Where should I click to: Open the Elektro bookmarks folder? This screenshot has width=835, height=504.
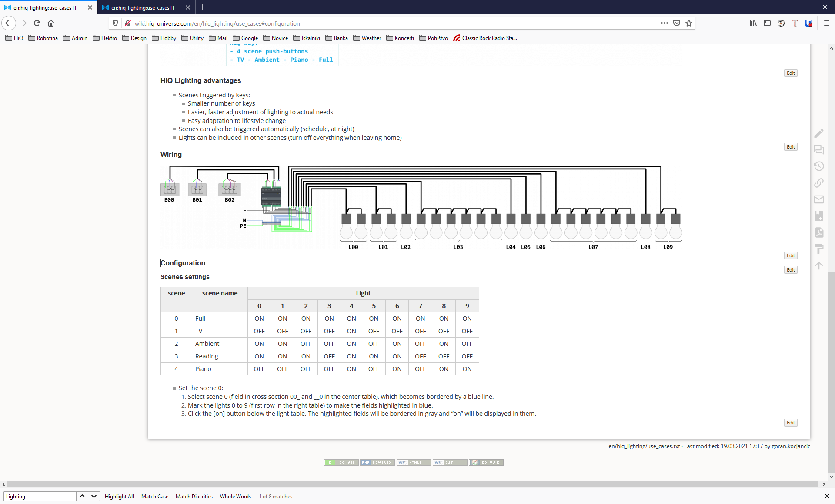(105, 38)
